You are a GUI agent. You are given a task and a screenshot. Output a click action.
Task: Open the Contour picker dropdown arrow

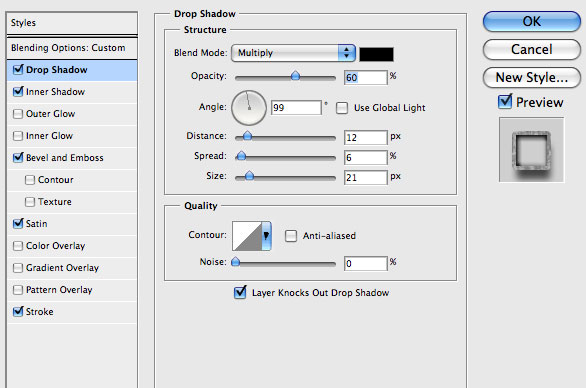[266, 236]
